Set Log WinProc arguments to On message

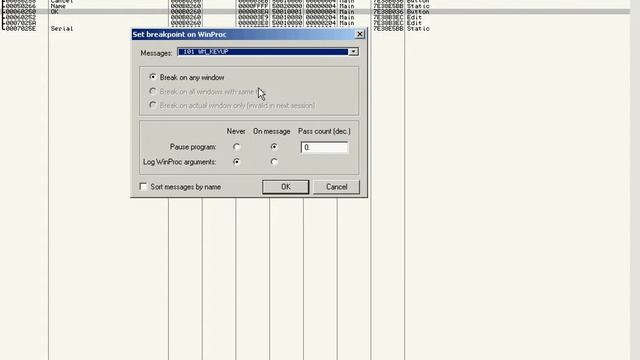[x=274, y=162]
